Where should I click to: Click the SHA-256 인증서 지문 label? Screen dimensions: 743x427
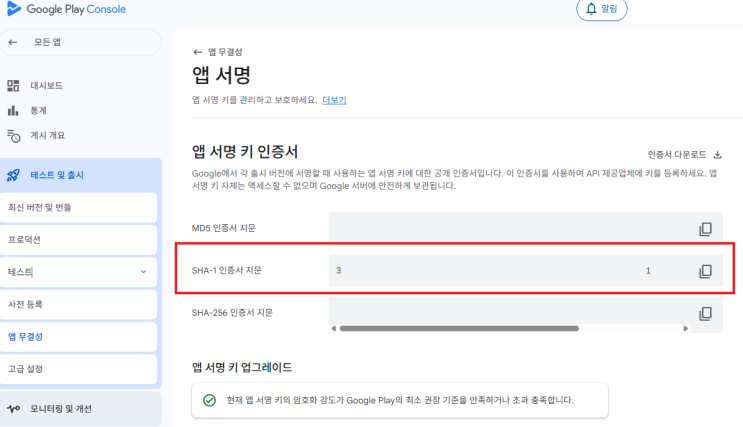232,312
